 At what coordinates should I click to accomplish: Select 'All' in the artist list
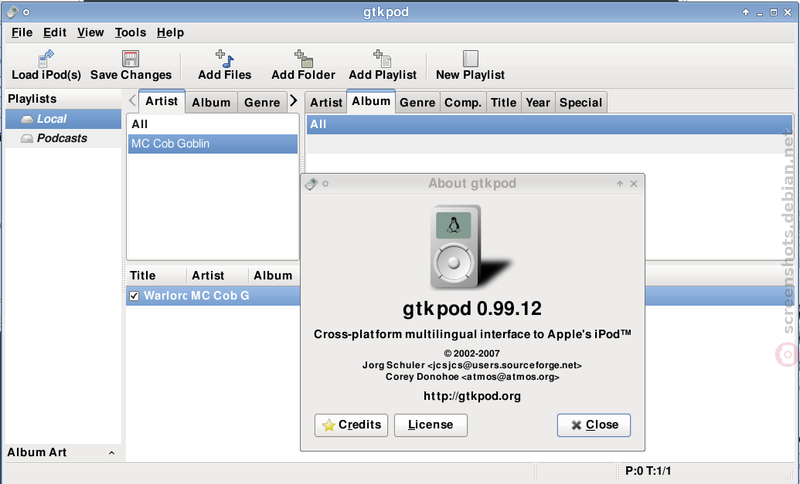[213, 124]
